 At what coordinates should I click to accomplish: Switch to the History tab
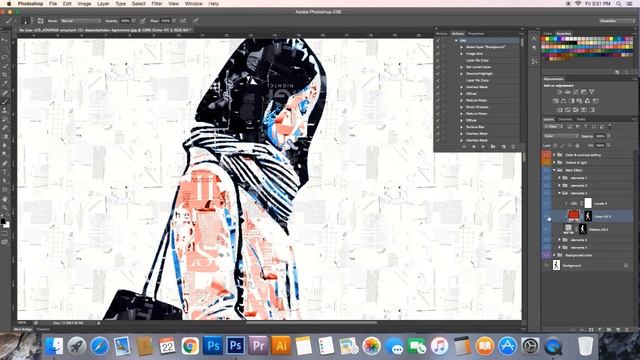click(x=442, y=34)
